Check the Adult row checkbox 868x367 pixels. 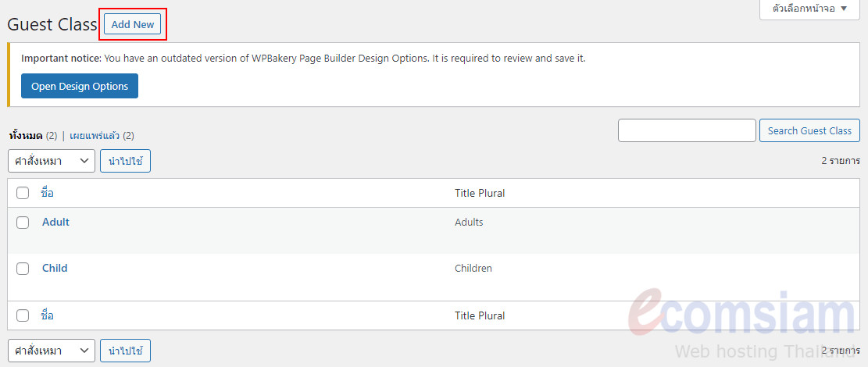click(x=22, y=223)
